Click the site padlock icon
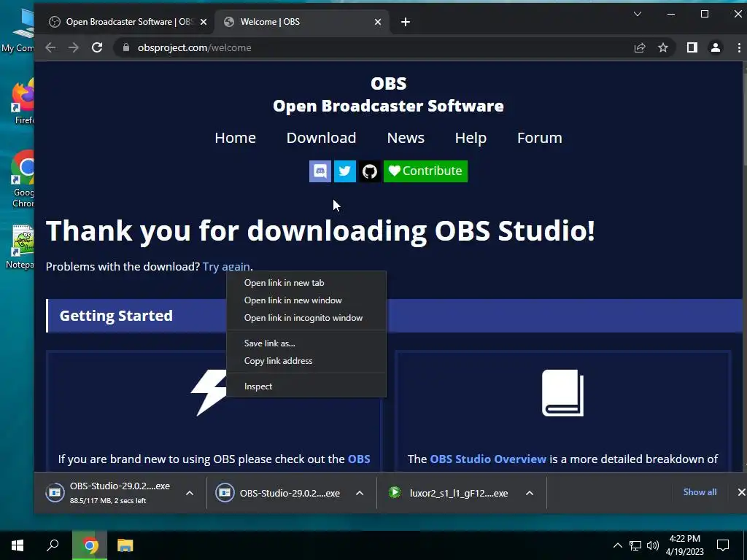Viewport: 747px width, 560px height. tap(125, 47)
